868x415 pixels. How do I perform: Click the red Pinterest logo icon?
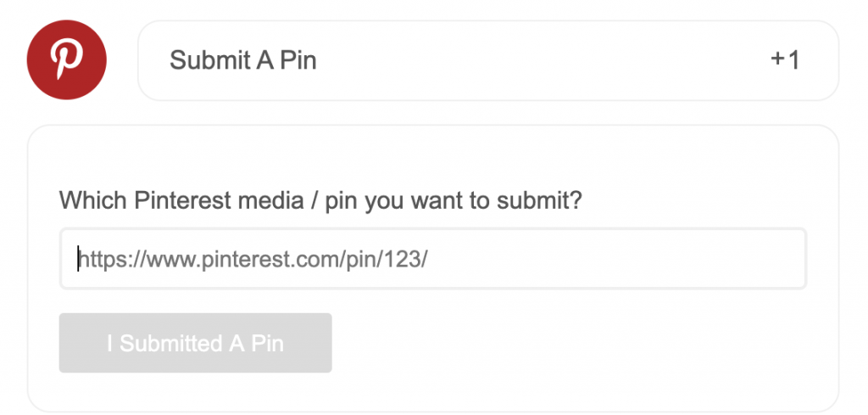point(66,60)
